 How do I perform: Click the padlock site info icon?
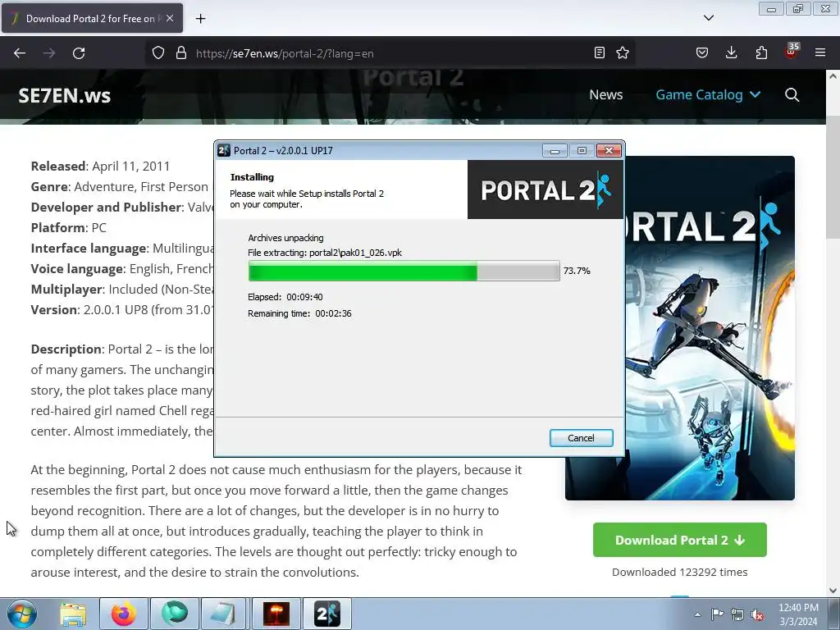coord(181,53)
